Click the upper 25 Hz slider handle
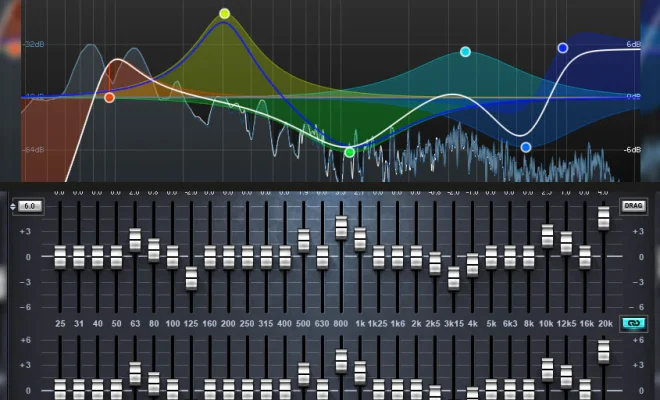The height and width of the screenshot is (400, 660). 60,257
